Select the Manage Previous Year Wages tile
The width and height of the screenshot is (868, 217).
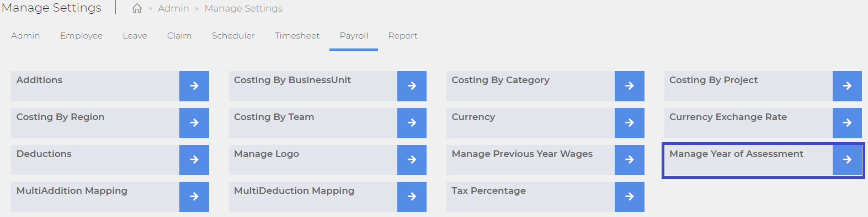(545, 160)
